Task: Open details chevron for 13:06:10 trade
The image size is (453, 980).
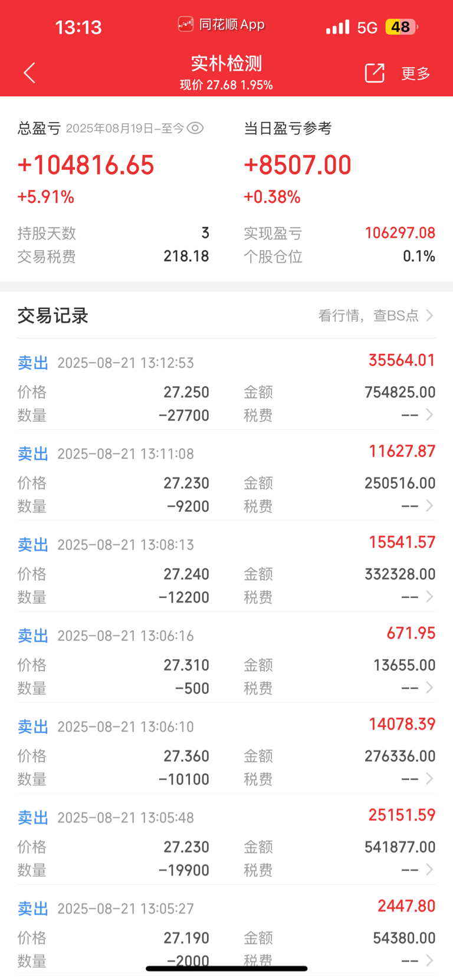Action: point(429,778)
